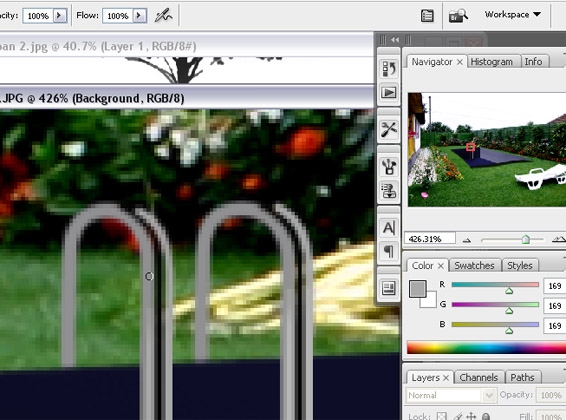Open the Brushes palette toggle icon
Screen dimensions: 566x420
click(x=427, y=16)
